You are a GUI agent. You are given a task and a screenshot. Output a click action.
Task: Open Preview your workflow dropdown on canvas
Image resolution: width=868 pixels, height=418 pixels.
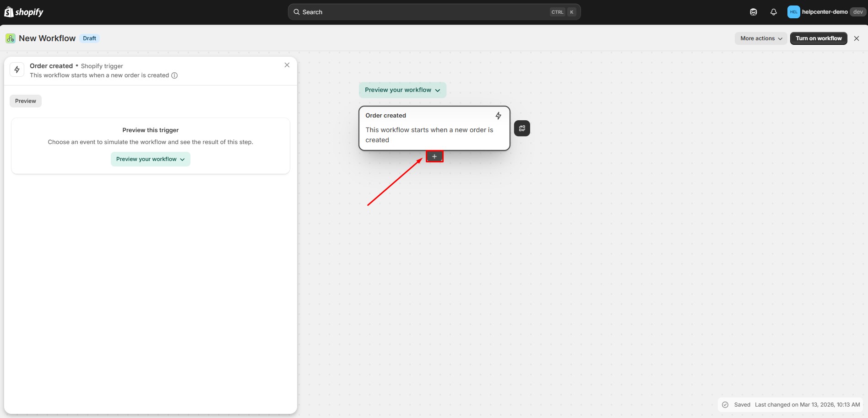pyautogui.click(x=402, y=90)
